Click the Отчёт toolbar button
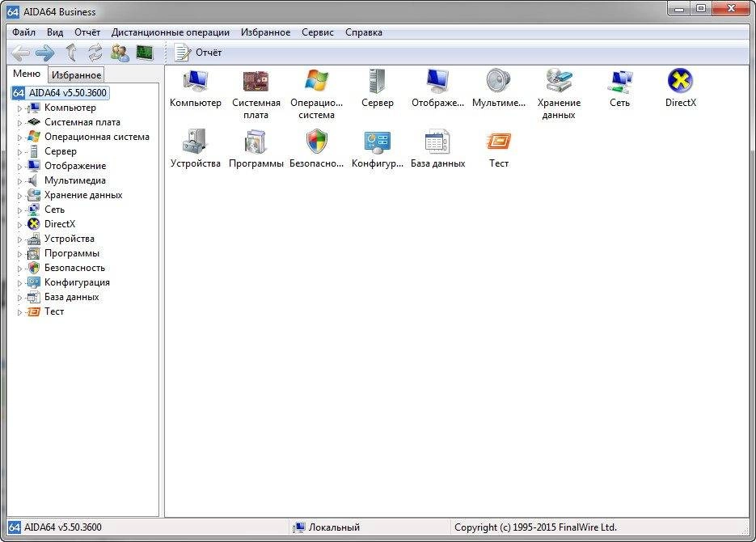756x542 pixels. pos(198,53)
